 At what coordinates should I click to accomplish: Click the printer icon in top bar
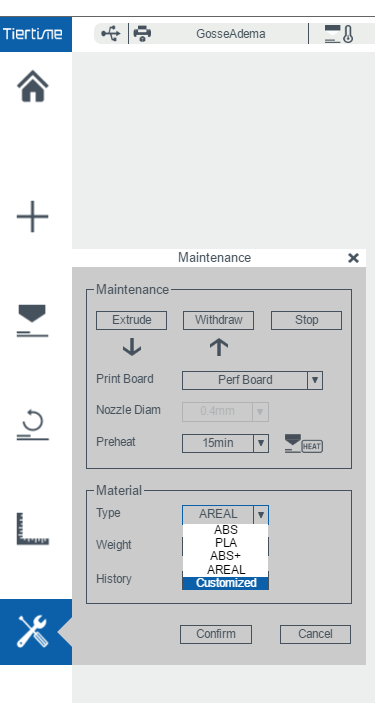coord(142,34)
